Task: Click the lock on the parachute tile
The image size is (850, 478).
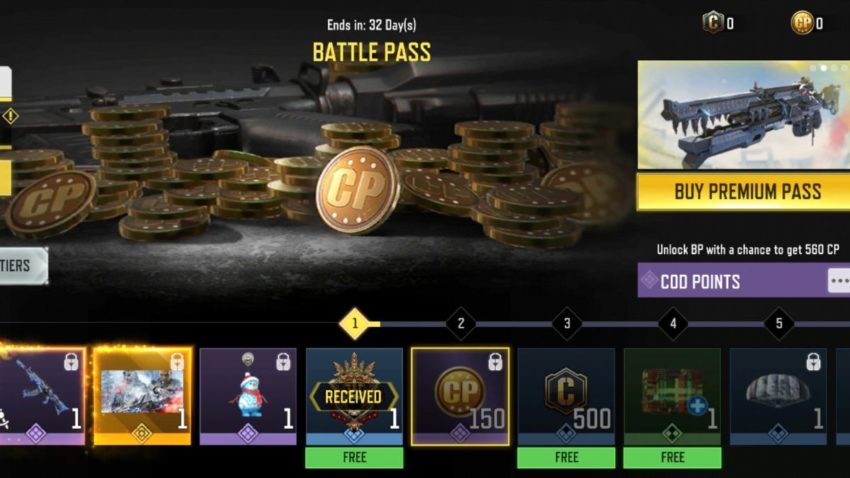Action: coord(813,361)
